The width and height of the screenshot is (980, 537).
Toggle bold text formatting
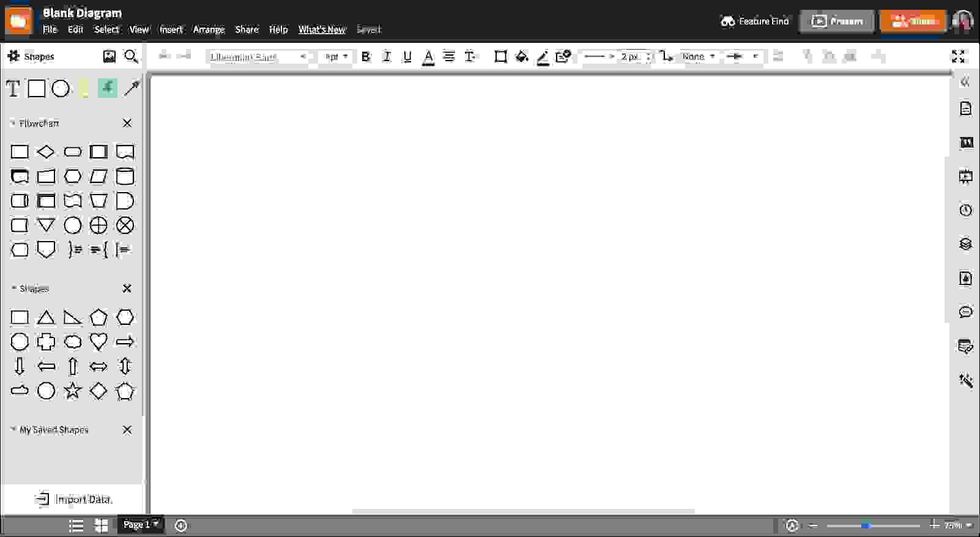tap(366, 57)
